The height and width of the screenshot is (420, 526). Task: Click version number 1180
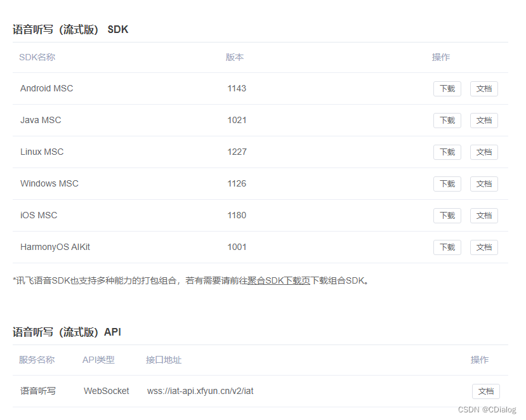[237, 215]
